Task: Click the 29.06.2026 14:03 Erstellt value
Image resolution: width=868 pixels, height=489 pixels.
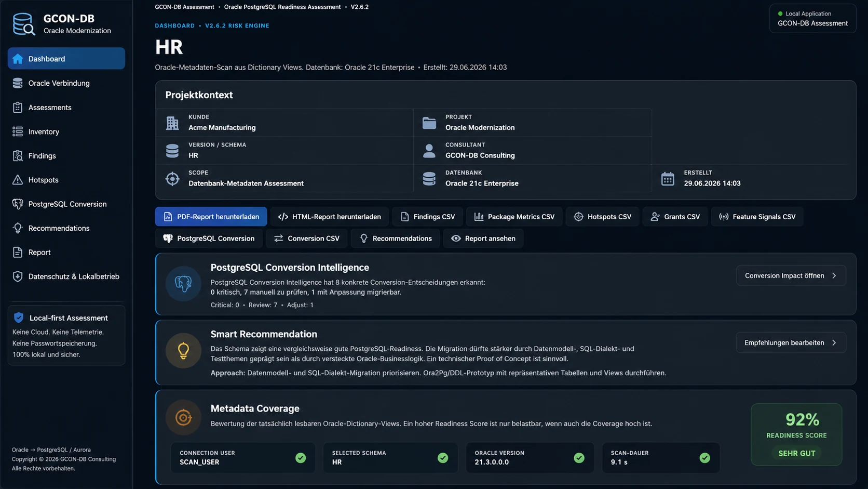Action: coord(712,183)
